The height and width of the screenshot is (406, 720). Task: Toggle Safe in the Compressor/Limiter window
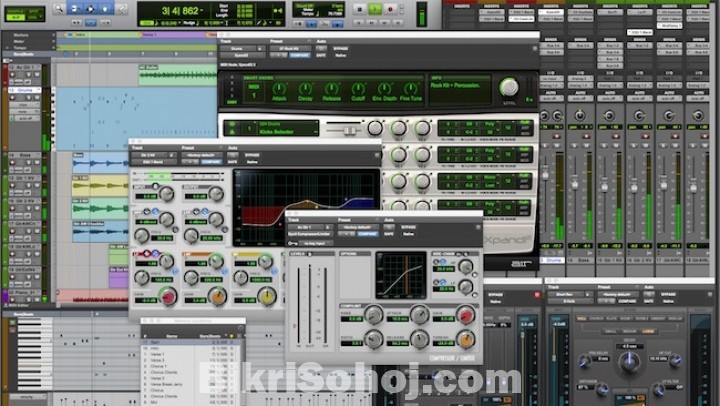(389, 234)
